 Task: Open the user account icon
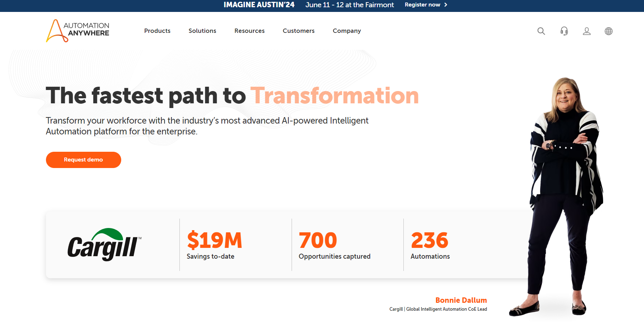click(x=586, y=31)
